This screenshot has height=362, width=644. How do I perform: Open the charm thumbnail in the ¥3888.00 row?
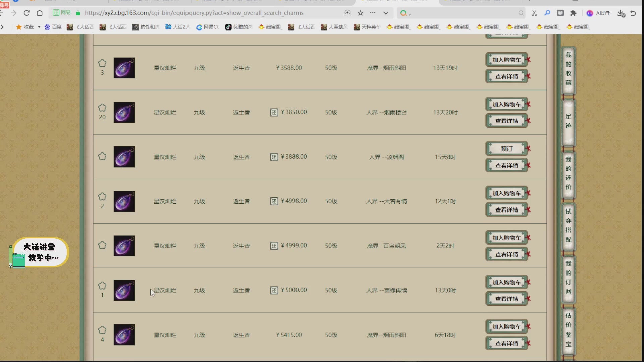124,157
